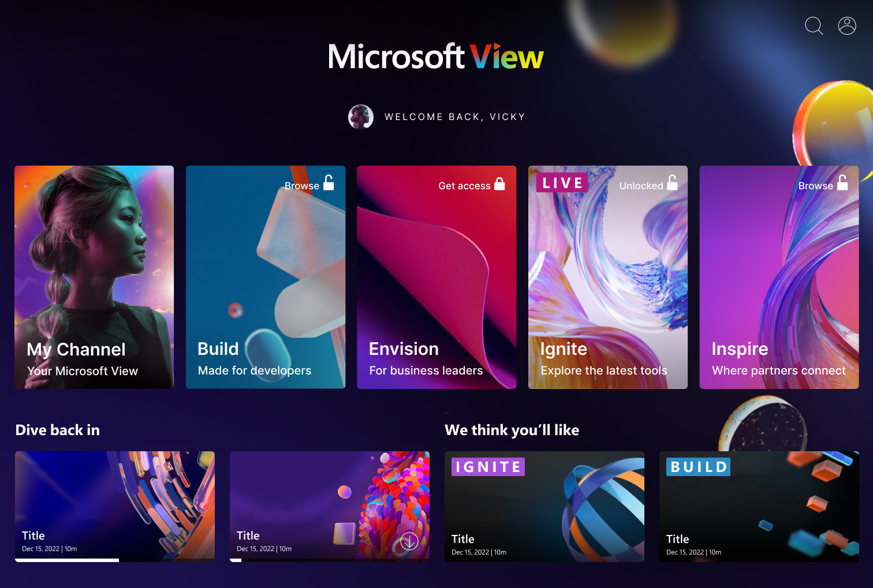Screen dimensions: 873x588
Task: Open the Build channel card
Action: pos(266,277)
